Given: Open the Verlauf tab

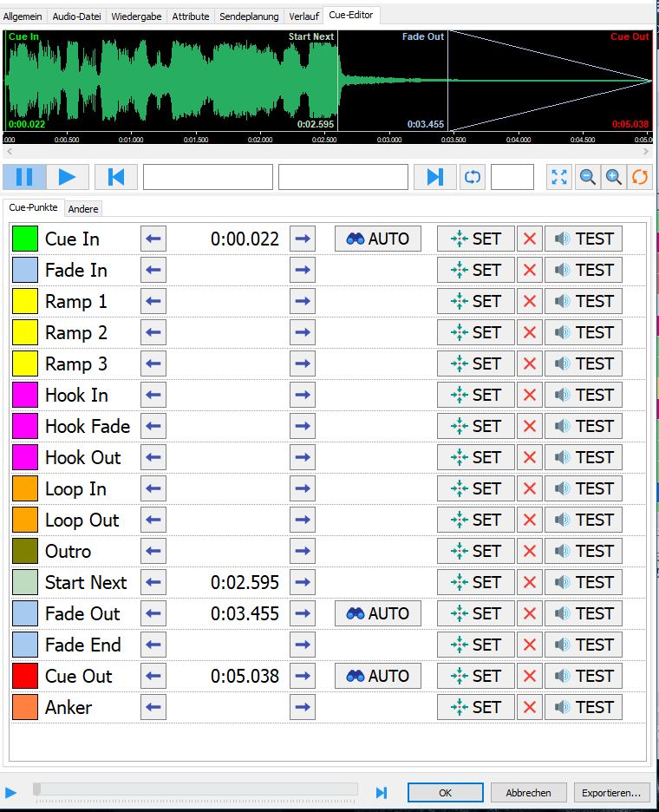Looking at the screenshot, I should [x=303, y=16].
